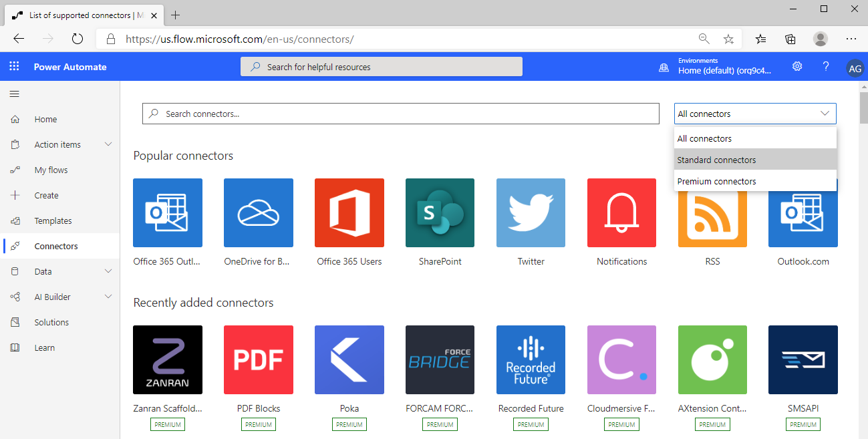Open the Settings gear in the header
Image resolution: width=868 pixels, height=439 pixels.
click(797, 67)
